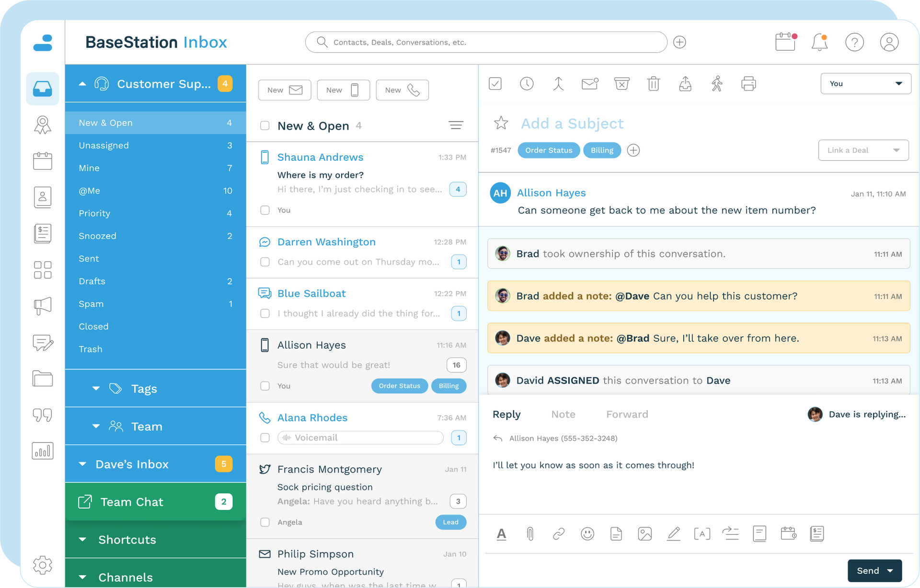Click the New phone call button
Viewport: 920px width, 588px height.
click(x=402, y=90)
